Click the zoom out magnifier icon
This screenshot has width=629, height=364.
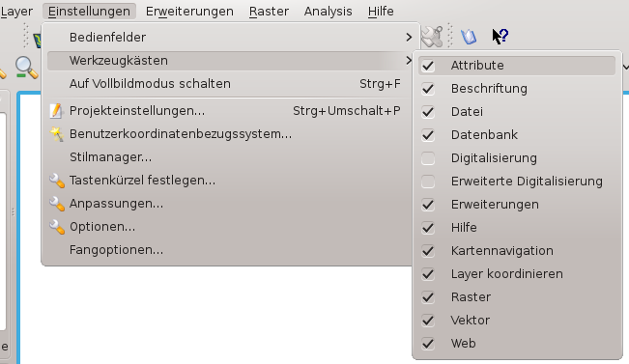(x=26, y=68)
